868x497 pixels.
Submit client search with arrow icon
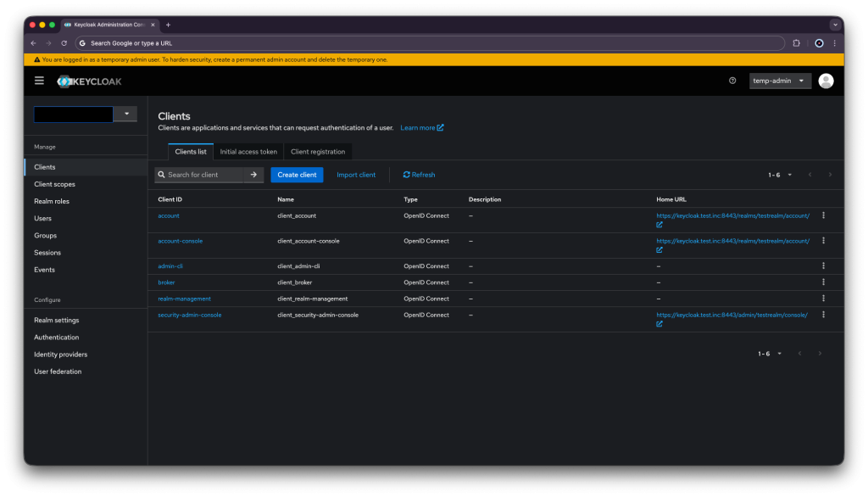click(x=253, y=175)
